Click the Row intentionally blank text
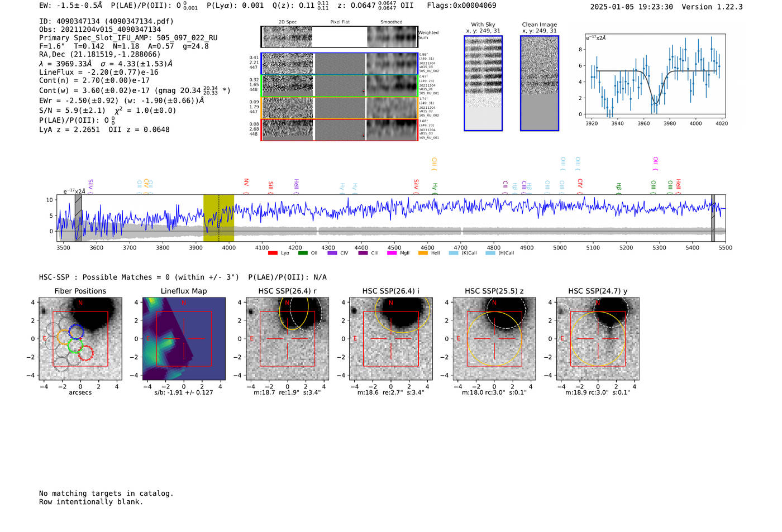Viewport: 782px width, 532px height. tap(91, 502)
